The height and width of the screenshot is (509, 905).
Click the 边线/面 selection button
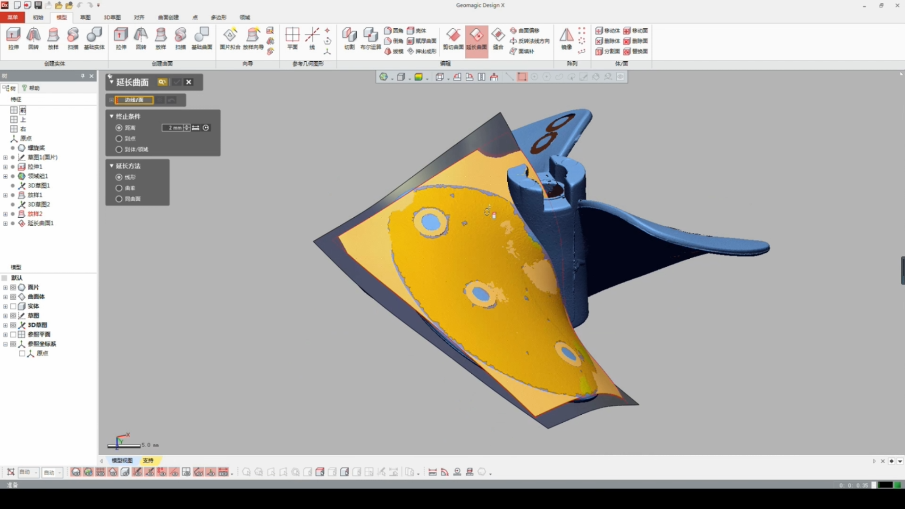click(x=133, y=100)
